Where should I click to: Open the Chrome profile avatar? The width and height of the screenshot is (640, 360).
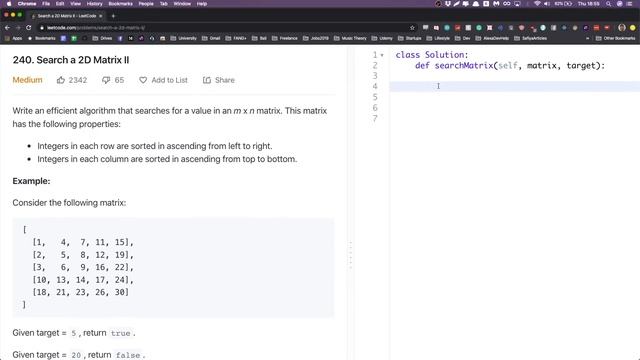pos(622,28)
